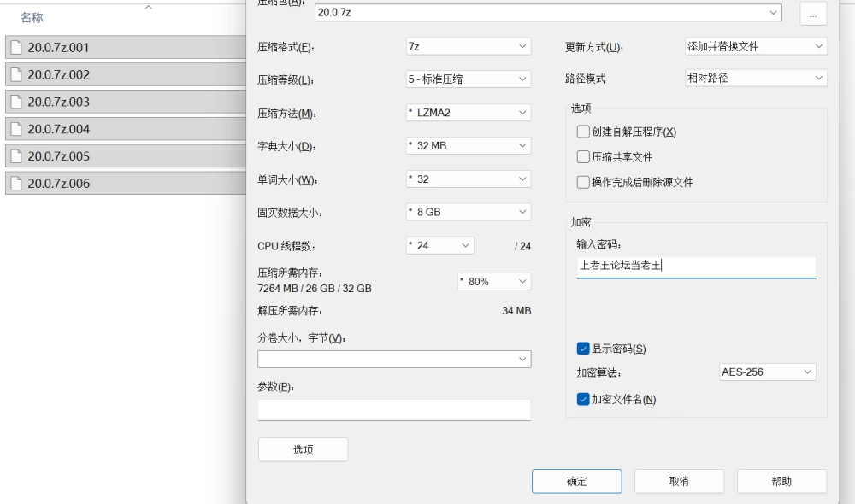Click the 确定 button
The image size is (855, 504).
[x=577, y=481]
